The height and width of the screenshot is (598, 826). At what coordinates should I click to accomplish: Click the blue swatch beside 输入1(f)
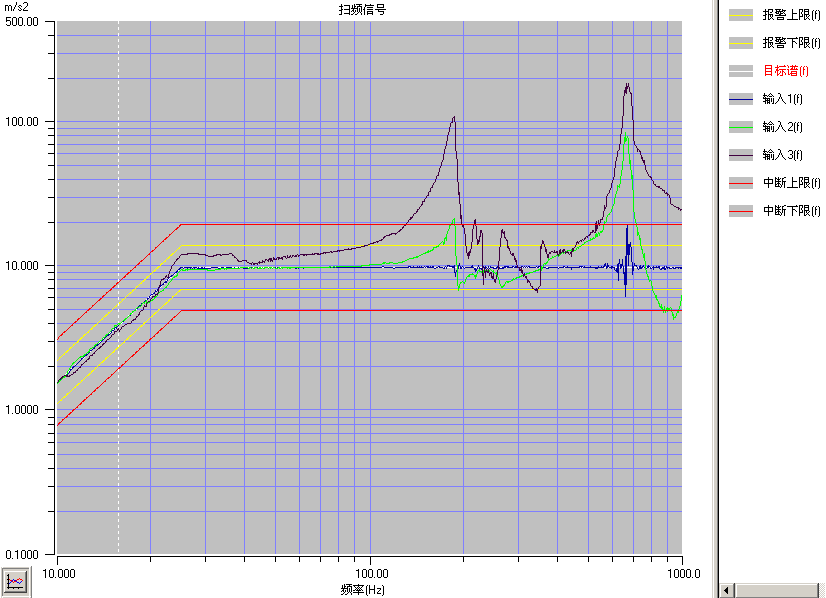tap(741, 99)
